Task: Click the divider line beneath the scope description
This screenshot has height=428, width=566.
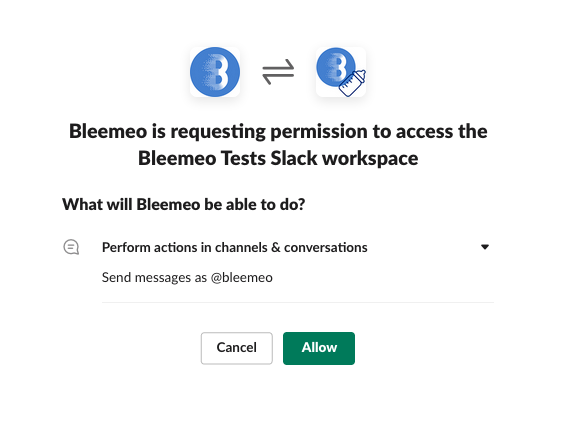Action: coord(298,302)
